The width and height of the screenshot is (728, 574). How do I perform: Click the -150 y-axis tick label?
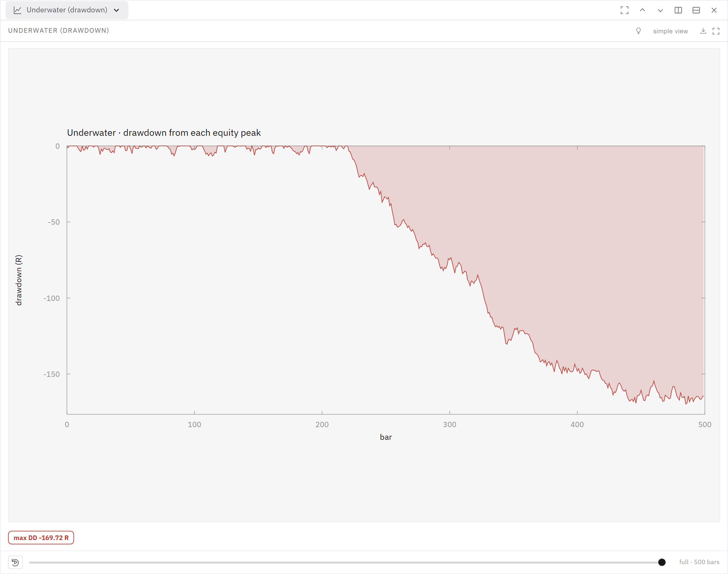coord(52,374)
